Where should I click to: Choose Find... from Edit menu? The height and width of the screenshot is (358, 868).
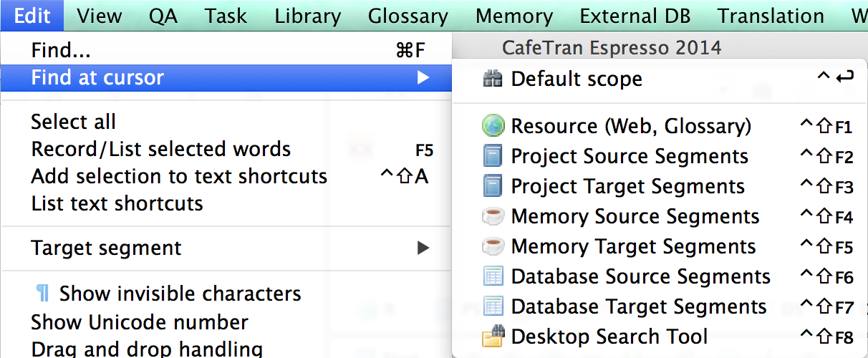pos(61,50)
